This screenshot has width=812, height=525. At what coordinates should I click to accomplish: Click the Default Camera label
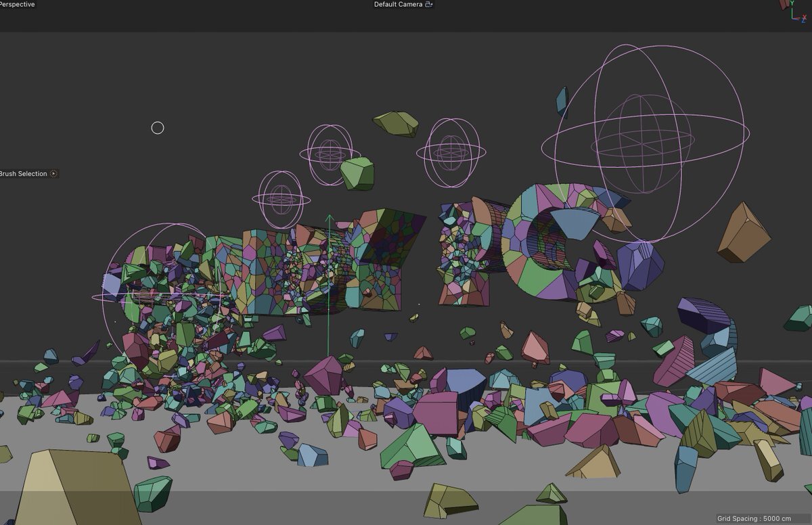(398, 5)
